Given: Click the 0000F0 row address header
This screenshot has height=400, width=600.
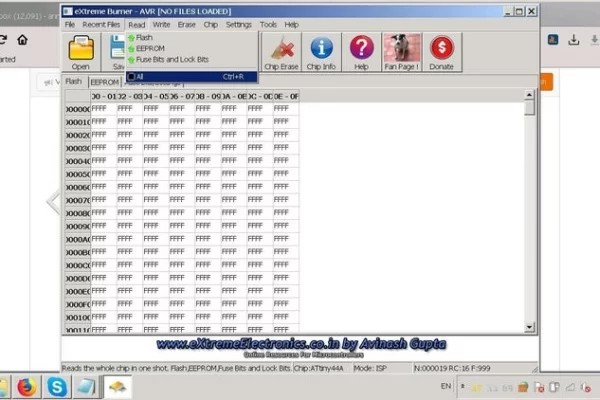Looking at the screenshot, I should pos(78,305).
